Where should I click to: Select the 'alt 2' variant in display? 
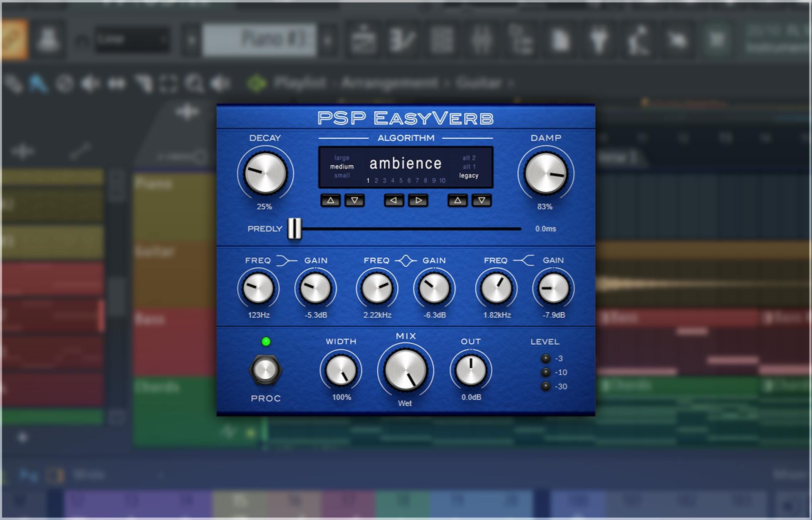coord(469,158)
